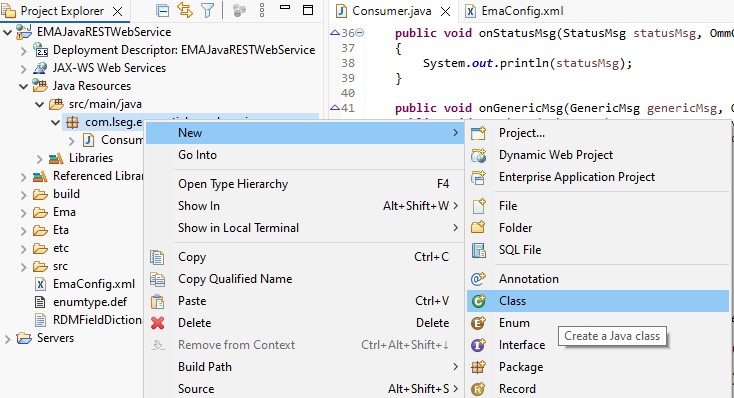Create a new SQL File
The height and width of the screenshot is (398, 734).
(x=598, y=250)
